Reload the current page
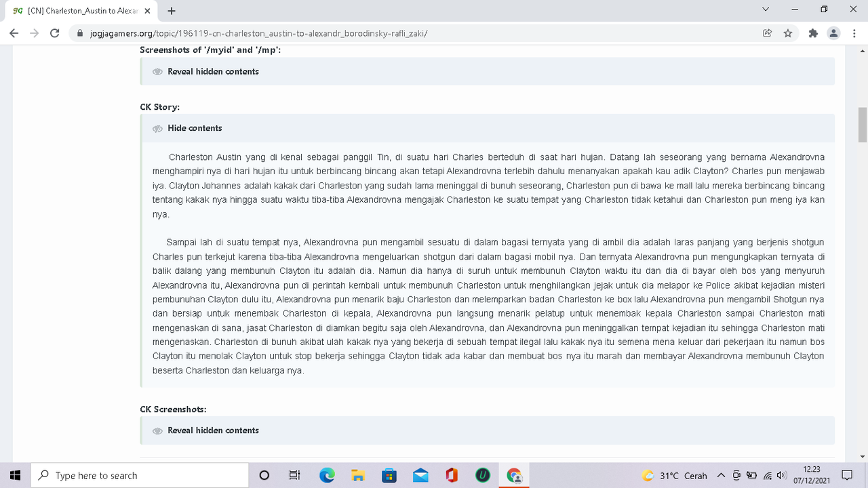This screenshot has width=868, height=488. [x=56, y=33]
